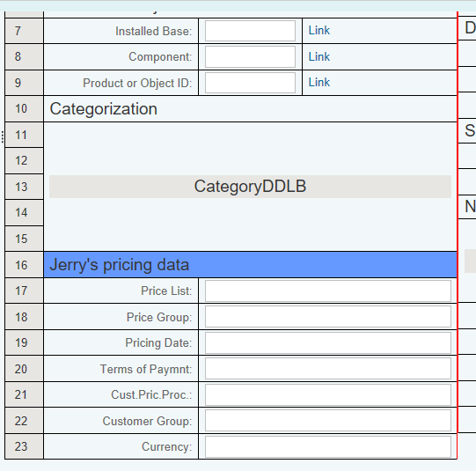Viewport: 476px width, 471px height.
Task: Click the Product or Object ID field
Action: coord(250,83)
